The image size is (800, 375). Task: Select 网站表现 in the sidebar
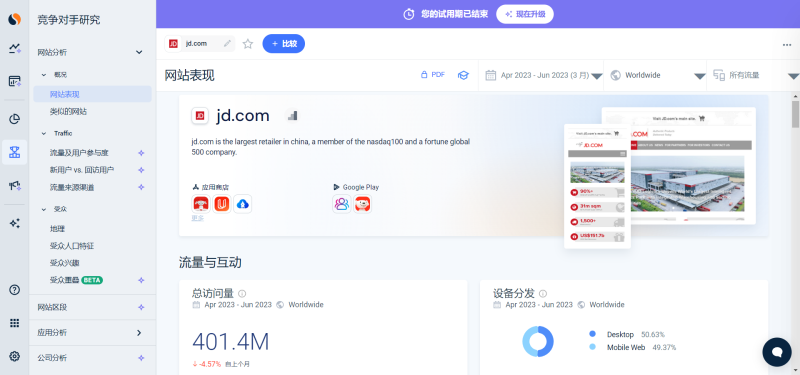(x=92, y=94)
